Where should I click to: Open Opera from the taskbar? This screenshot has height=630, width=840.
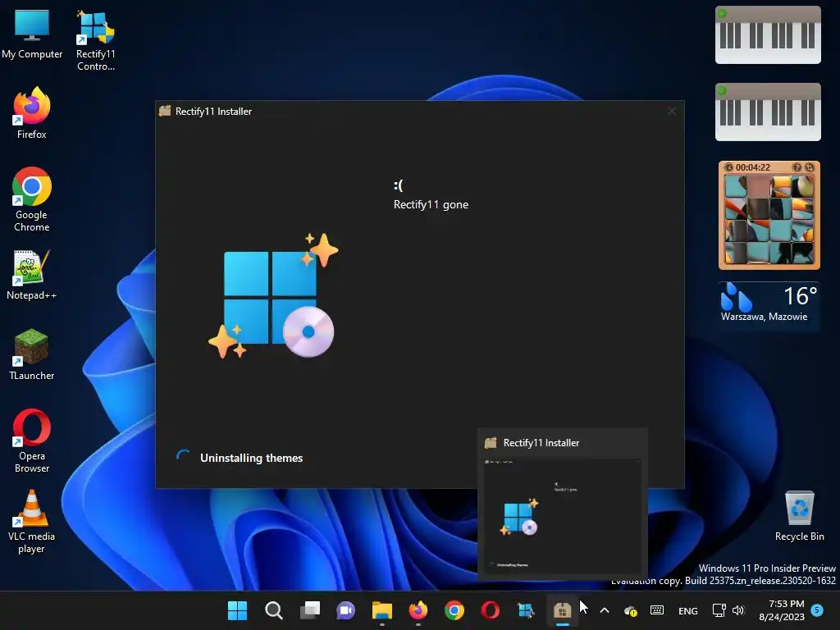point(491,610)
